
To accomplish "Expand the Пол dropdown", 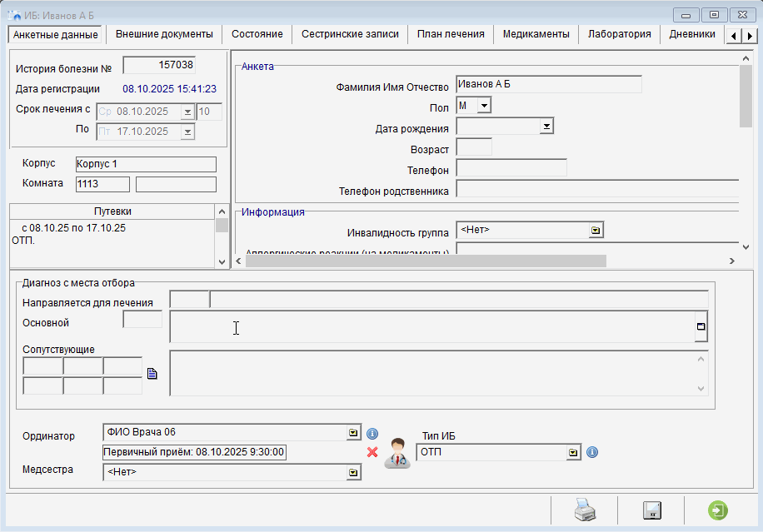I will (x=483, y=106).
